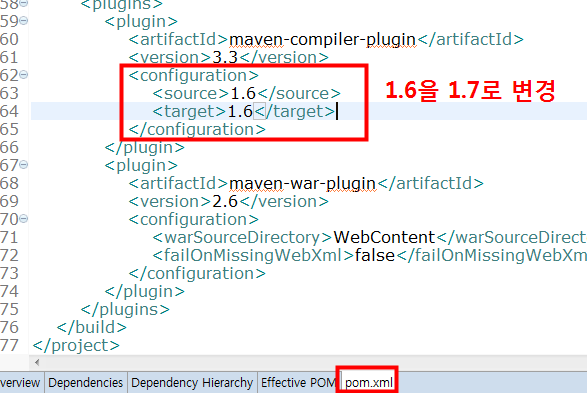The image size is (587, 393).
Task: Collapse configuration fold at line 62
Action: (x=24, y=75)
